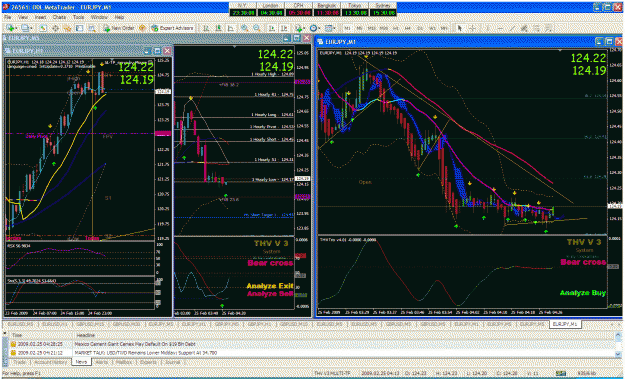Launch MetaEditor with the yellow diamond icon
The height and width of the screenshot is (379, 625).
coord(142,28)
